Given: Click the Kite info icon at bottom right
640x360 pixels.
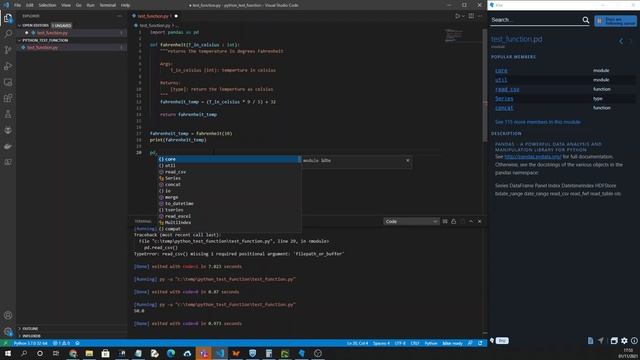Looking at the screenshot, I should coord(634,340).
